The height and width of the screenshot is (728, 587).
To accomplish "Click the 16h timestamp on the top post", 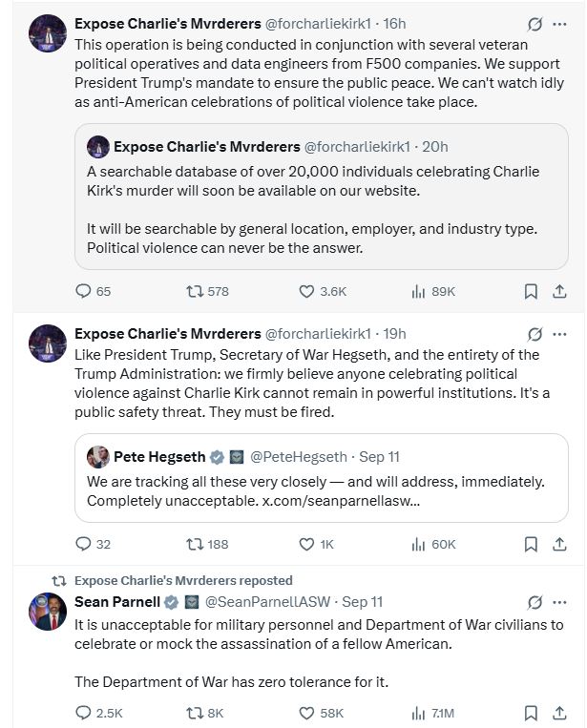I will click(394, 23).
